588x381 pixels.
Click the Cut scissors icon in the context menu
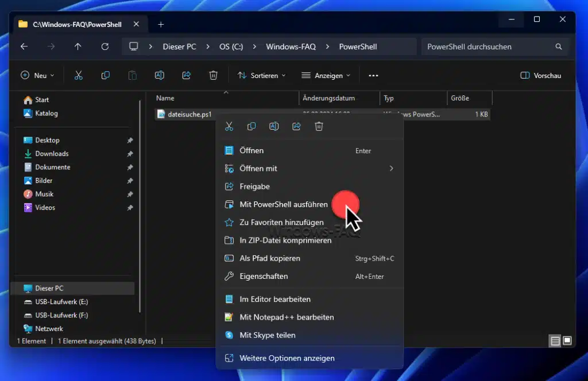229,127
